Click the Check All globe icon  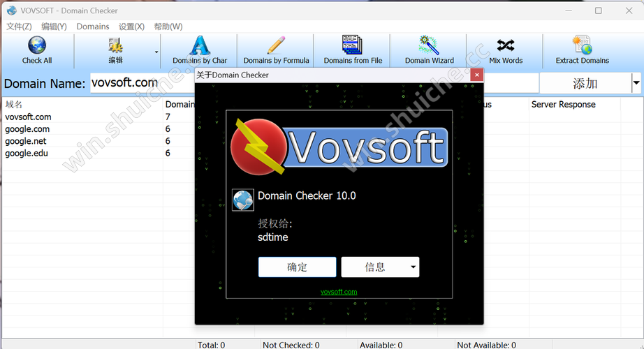(x=37, y=46)
